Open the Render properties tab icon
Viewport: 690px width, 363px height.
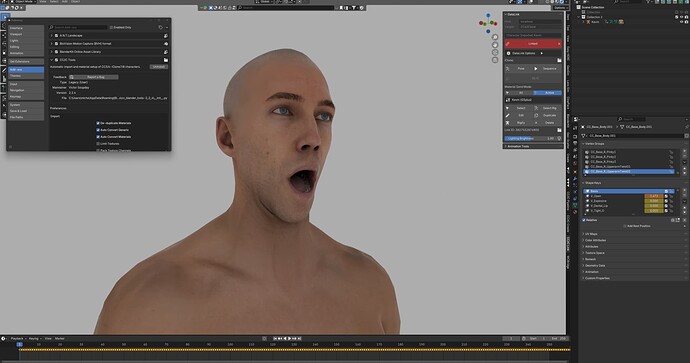575,136
